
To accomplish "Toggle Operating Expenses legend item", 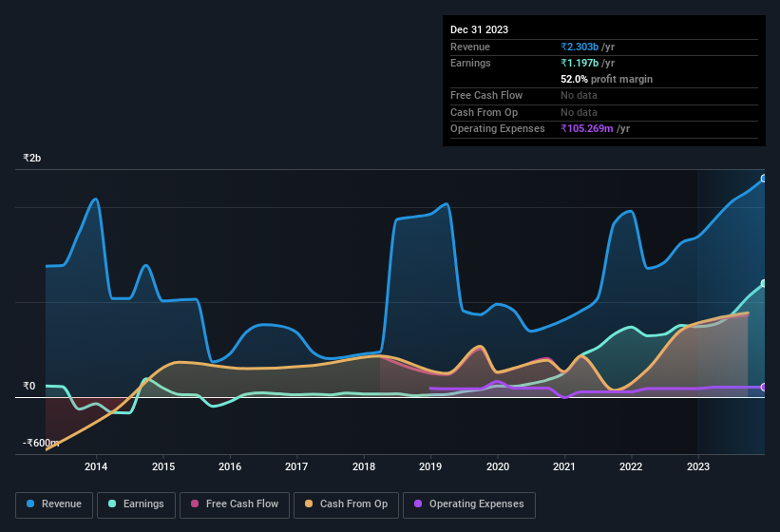I will coord(469,504).
